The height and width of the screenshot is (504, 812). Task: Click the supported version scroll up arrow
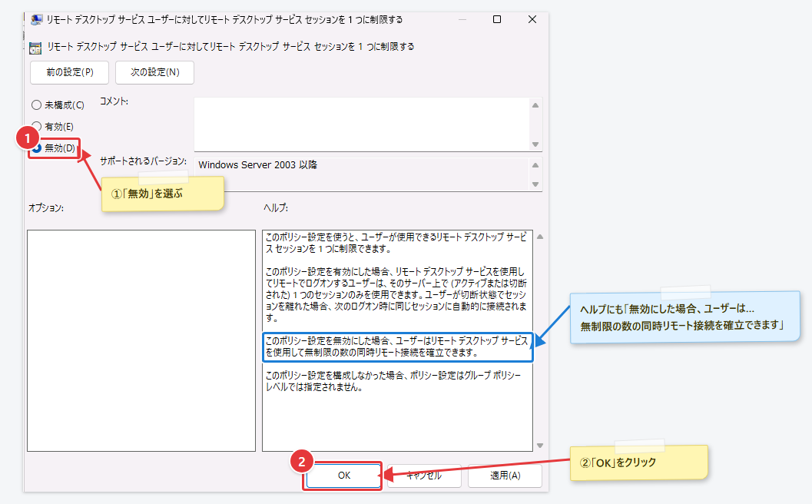[535, 165]
